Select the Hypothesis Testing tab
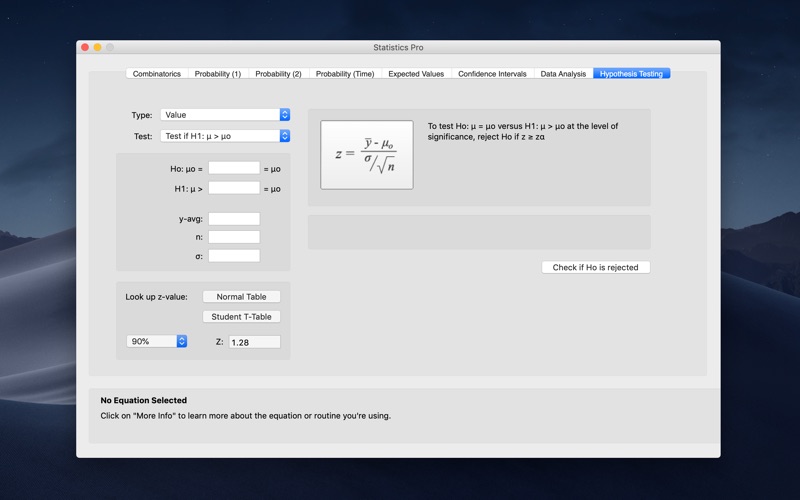The image size is (800, 500). tap(632, 73)
